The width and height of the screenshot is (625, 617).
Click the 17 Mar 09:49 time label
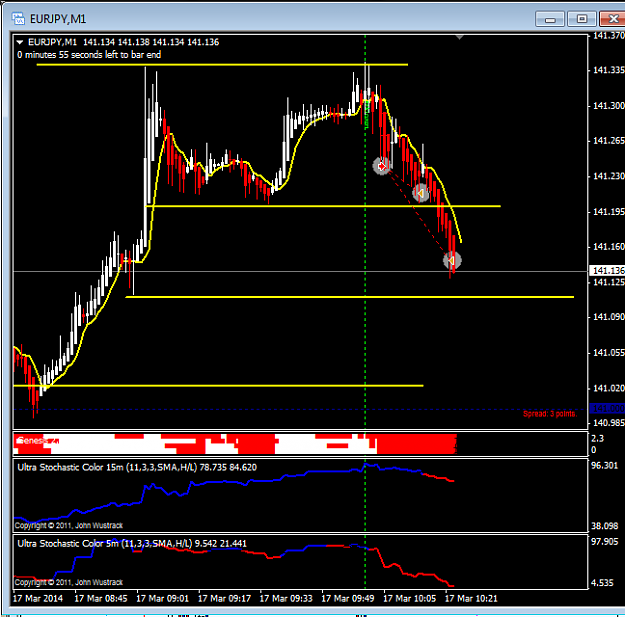[348, 598]
